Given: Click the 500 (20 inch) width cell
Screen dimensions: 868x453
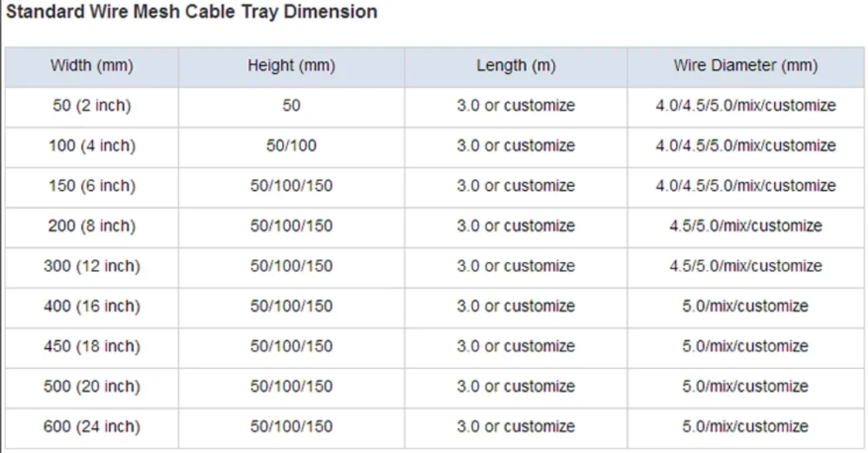Looking at the screenshot, I should (x=91, y=386).
